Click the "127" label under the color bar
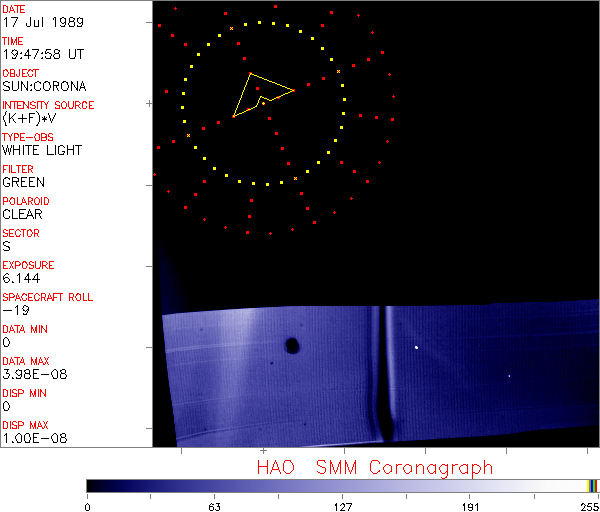Screen dimensions: 600x512 (x=343, y=505)
